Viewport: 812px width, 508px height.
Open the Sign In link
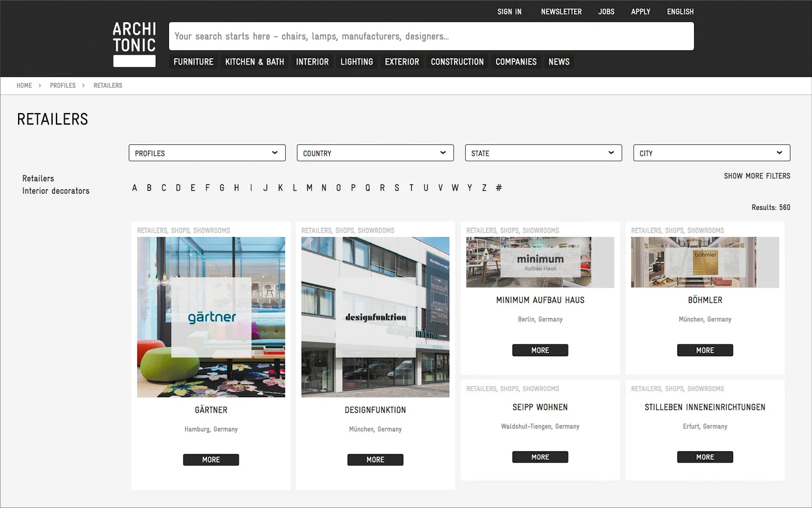click(509, 12)
